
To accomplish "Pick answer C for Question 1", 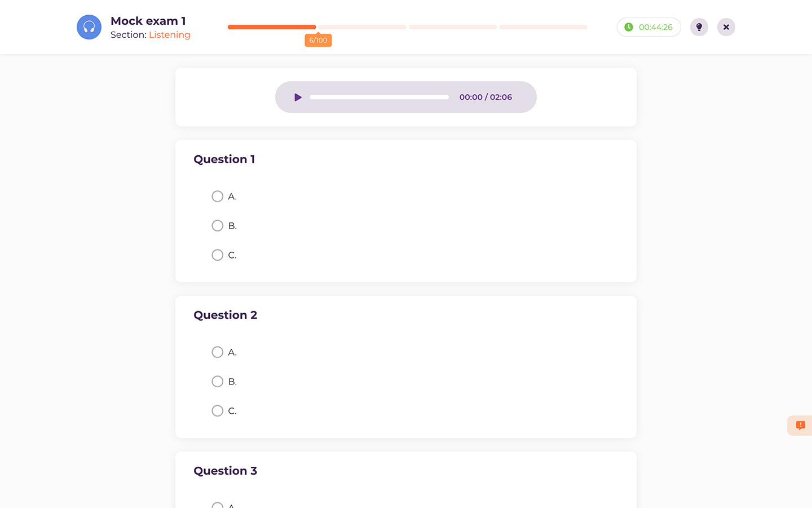I will [217, 255].
